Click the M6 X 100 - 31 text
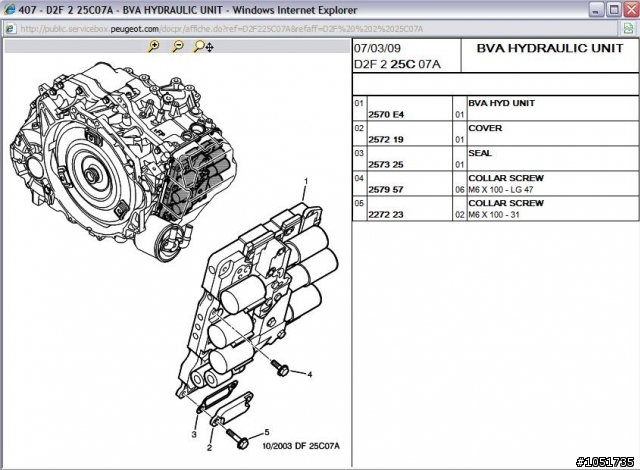 point(494,215)
